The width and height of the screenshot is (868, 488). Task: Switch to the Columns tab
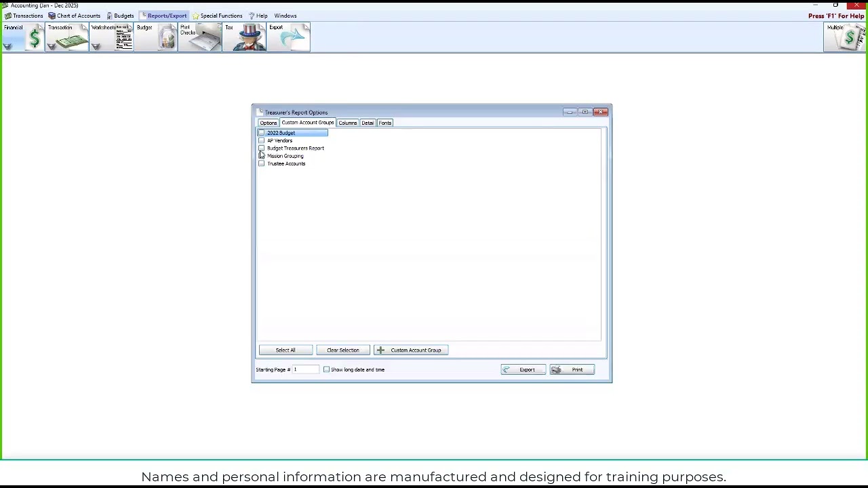coord(347,123)
